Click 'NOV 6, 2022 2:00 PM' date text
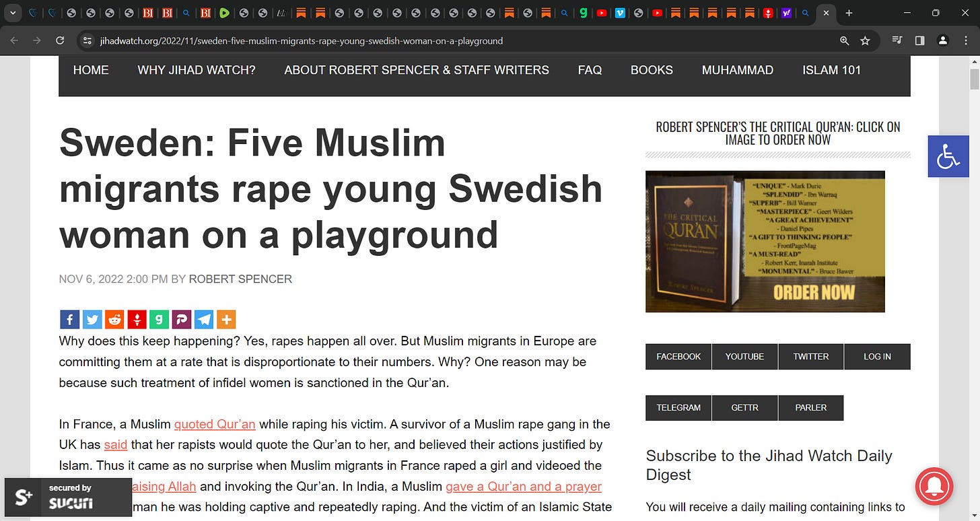This screenshot has width=980, height=521. 113,279
